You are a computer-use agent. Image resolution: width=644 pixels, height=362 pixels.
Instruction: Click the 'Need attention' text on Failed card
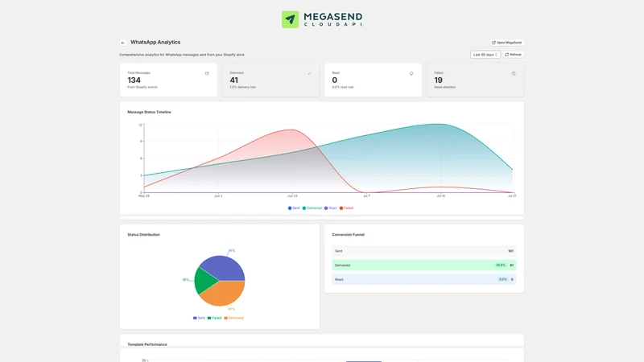point(445,87)
